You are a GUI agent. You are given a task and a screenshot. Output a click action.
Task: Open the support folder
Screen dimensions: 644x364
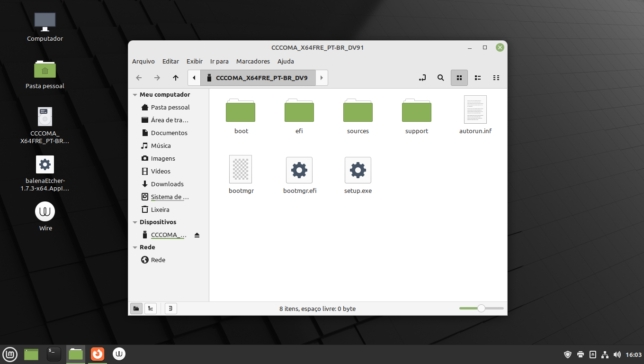coord(417,110)
